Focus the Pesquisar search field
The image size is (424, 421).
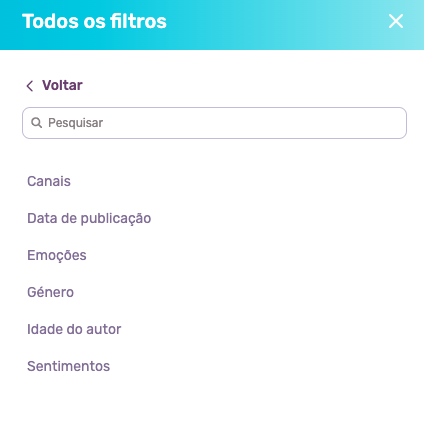tap(214, 123)
